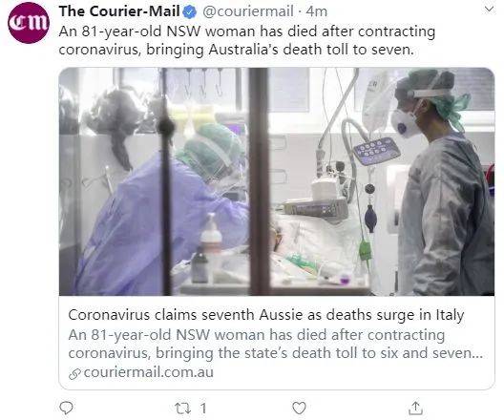Image resolution: width=504 pixels, height=420 pixels.
Task: Open the 4m timestamp link
Action: tap(317, 11)
